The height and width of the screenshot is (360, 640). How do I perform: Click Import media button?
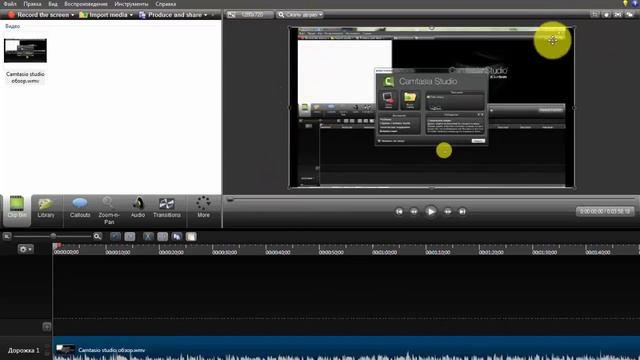103,15
